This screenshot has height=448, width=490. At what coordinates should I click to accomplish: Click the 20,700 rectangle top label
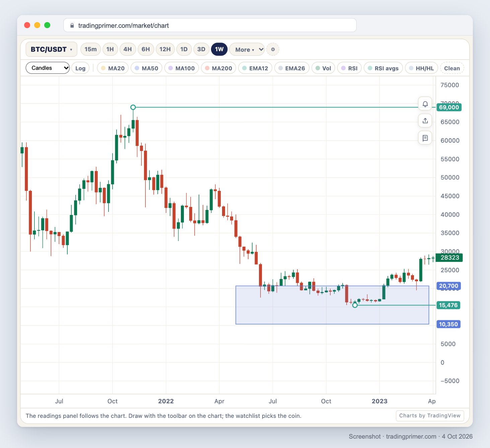(448, 286)
